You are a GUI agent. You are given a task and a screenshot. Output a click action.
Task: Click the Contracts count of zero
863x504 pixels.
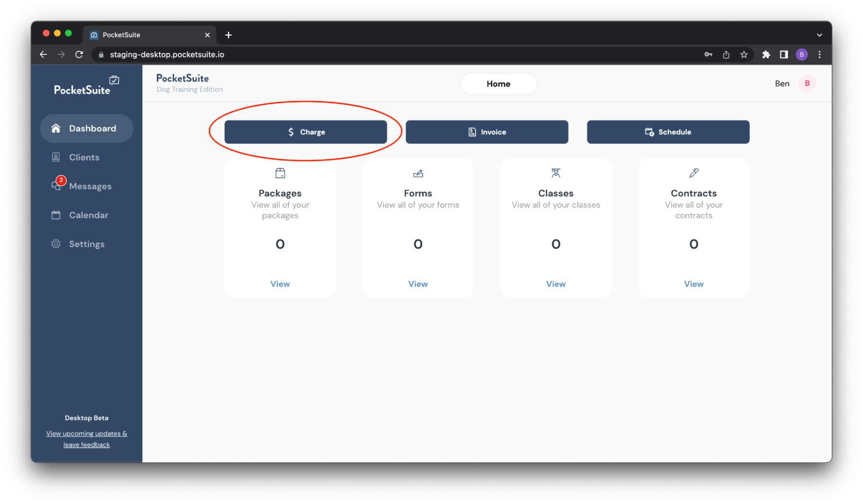tap(694, 244)
